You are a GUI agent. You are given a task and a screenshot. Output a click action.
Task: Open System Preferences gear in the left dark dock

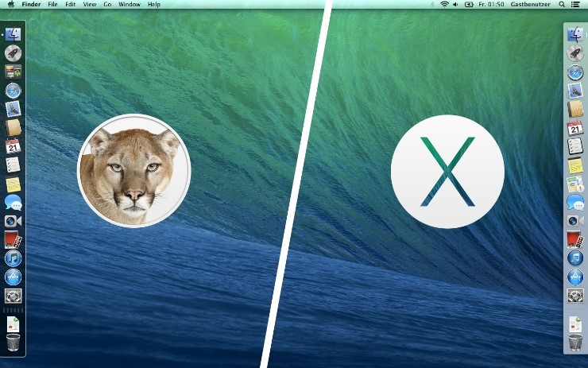pos(14,296)
